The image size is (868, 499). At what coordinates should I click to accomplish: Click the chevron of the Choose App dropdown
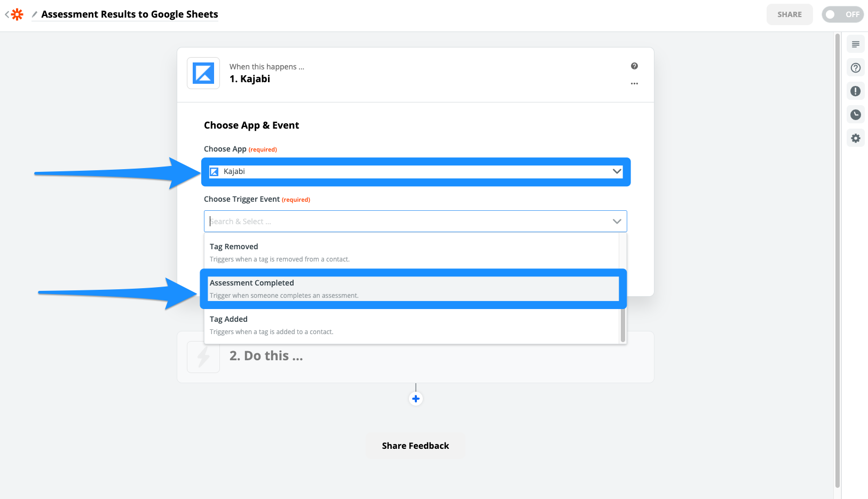click(x=617, y=171)
